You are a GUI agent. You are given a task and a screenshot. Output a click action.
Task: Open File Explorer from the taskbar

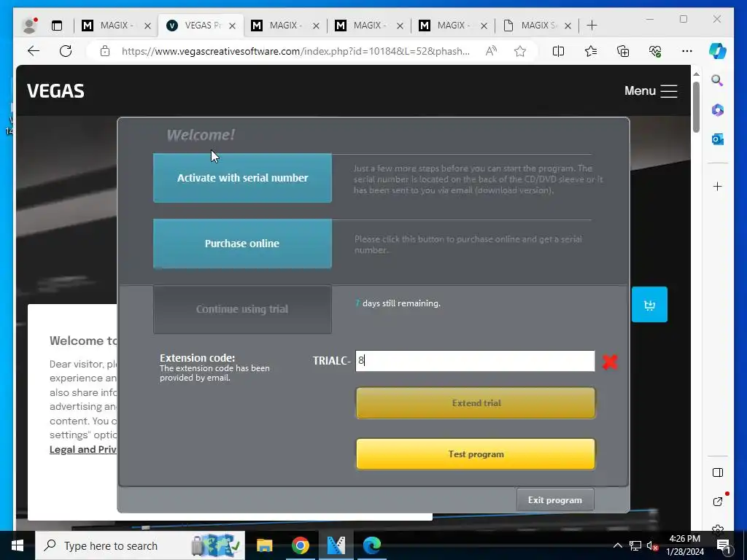264,545
